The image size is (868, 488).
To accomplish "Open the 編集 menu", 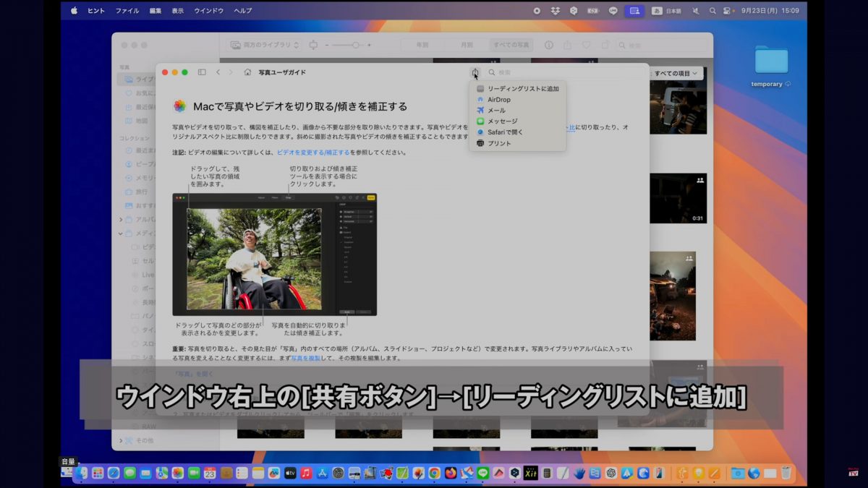I will [x=156, y=11].
